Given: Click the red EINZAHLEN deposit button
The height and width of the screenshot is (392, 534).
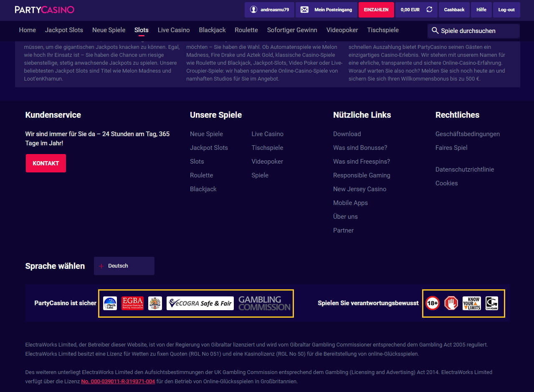Looking at the screenshot, I should click(x=376, y=10).
